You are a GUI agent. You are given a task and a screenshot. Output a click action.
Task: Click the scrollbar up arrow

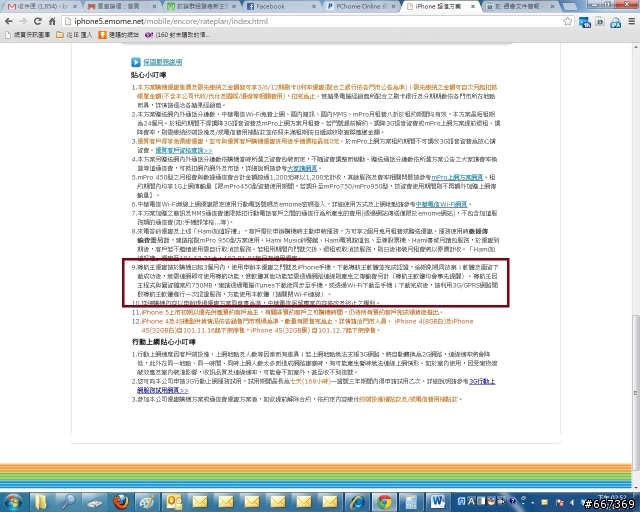coord(636,46)
